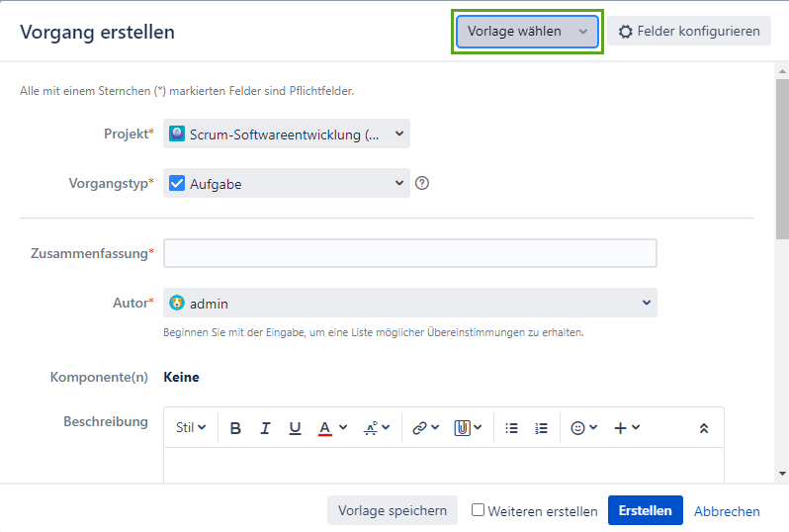The width and height of the screenshot is (789, 532).
Task: Enable the 'Weiteren erstellen' checkbox
Action: click(479, 510)
